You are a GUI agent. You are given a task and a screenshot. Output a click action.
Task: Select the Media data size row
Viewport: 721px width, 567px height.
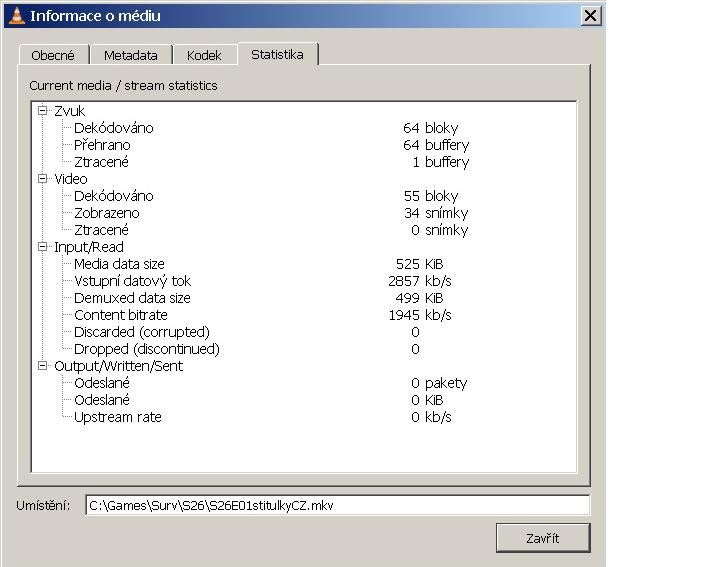[x=119, y=264]
